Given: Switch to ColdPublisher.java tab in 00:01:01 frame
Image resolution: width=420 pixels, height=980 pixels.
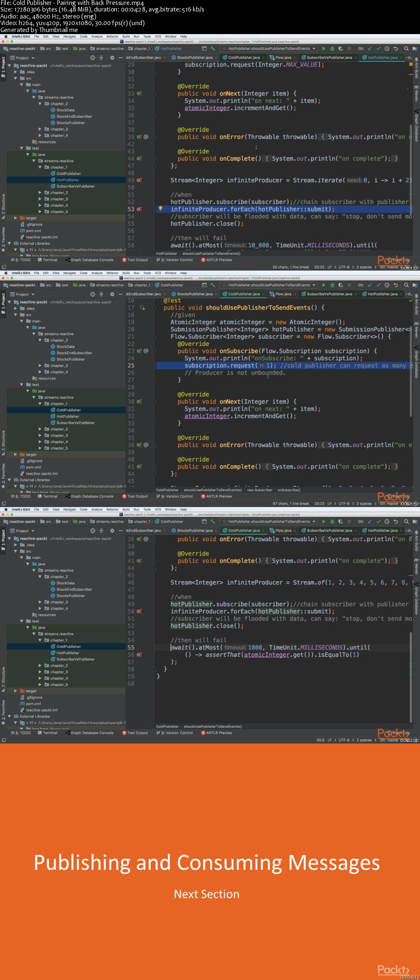Looking at the screenshot, I should point(244,57).
